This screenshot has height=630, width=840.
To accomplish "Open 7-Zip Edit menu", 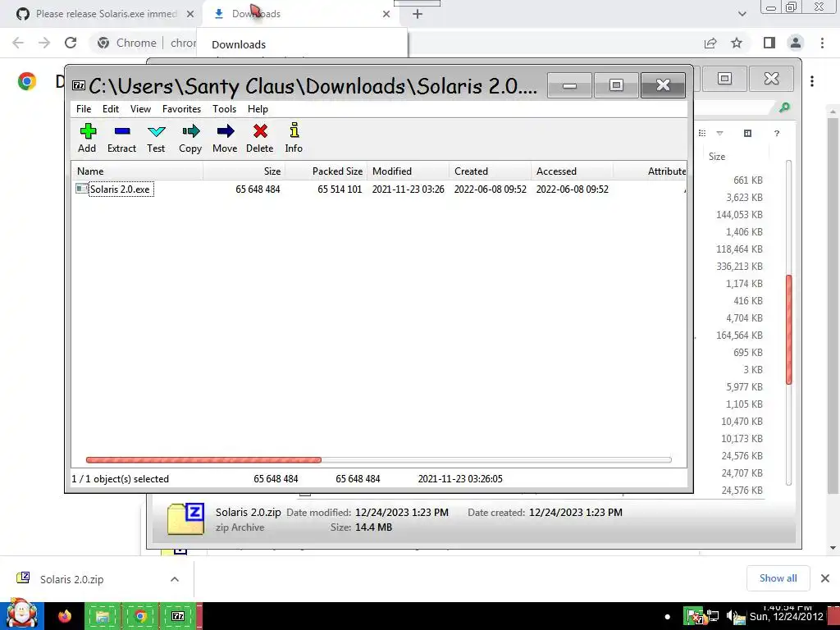I will pos(111,109).
